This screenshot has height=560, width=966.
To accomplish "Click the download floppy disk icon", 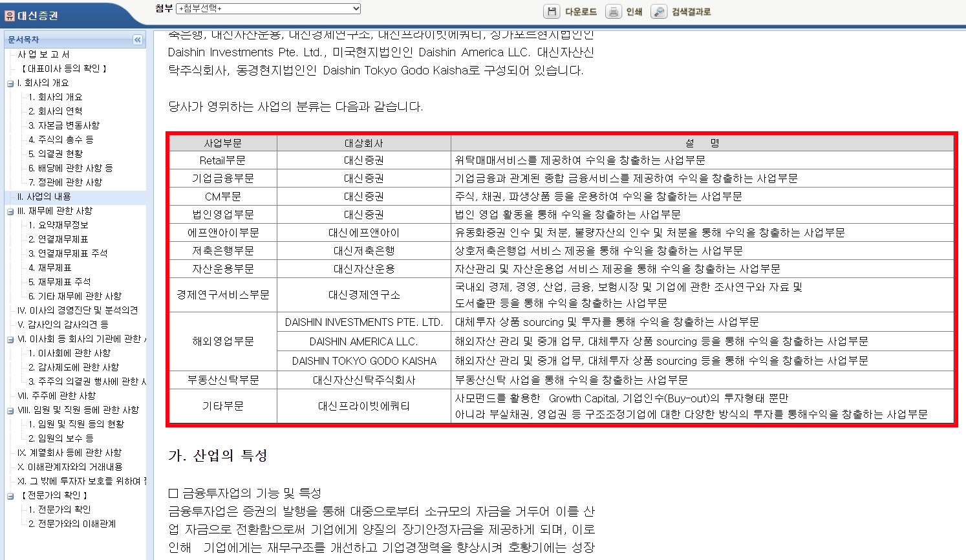I will pos(551,12).
